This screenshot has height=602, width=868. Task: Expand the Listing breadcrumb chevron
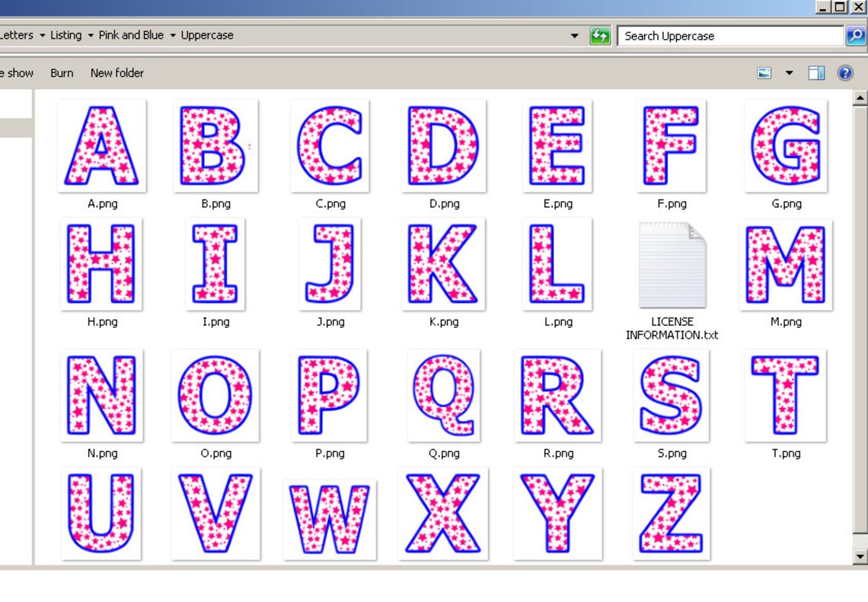pyautogui.click(x=91, y=35)
